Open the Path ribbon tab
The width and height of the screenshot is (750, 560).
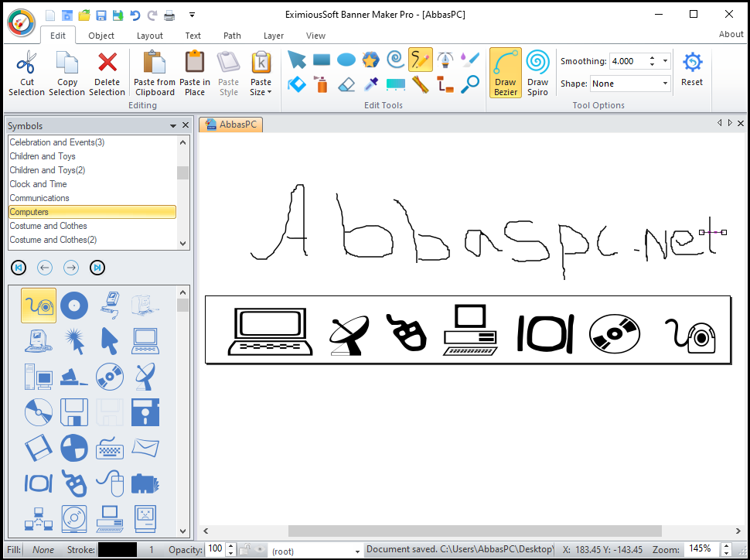tap(232, 36)
